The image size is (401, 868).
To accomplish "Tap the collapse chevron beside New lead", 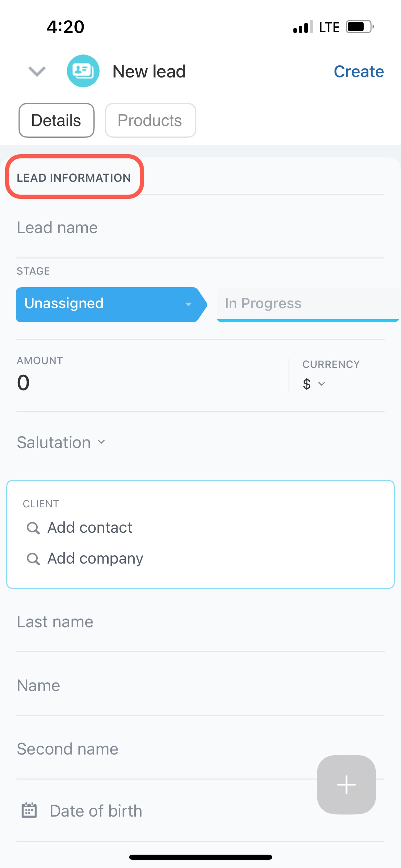I will point(37,71).
